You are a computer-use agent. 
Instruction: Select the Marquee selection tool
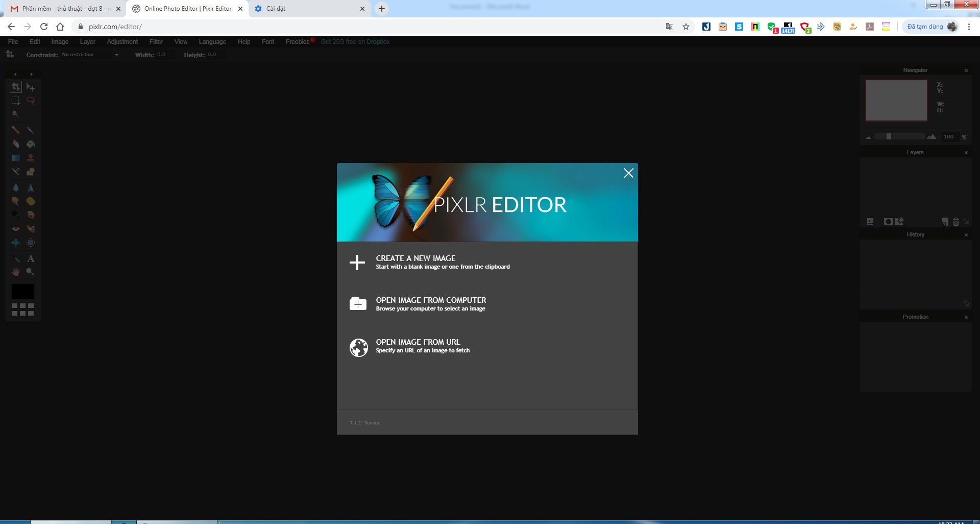click(16, 101)
